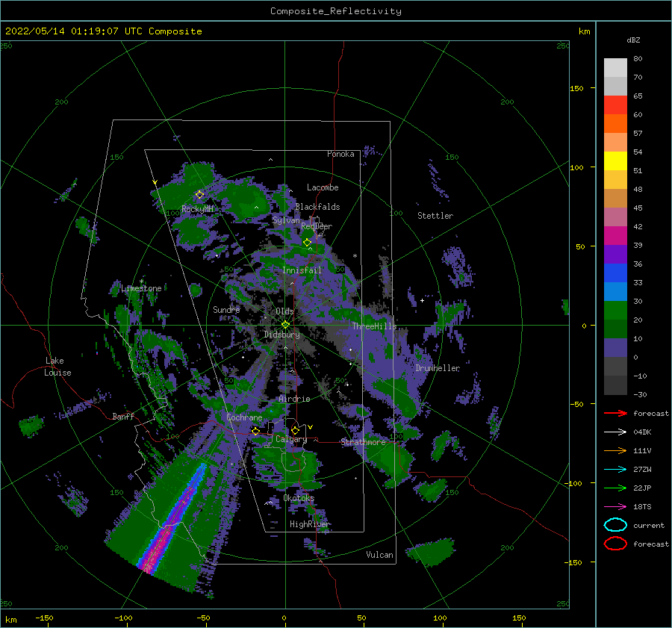Click the km label at bottom left
Screen dimensions: 672x628
(x=10, y=620)
